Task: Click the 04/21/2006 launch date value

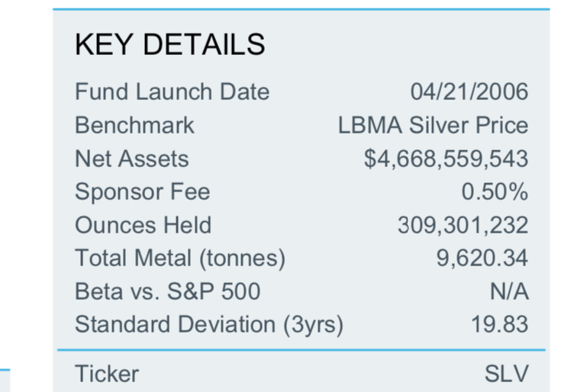Action: pyautogui.click(x=469, y=92)
